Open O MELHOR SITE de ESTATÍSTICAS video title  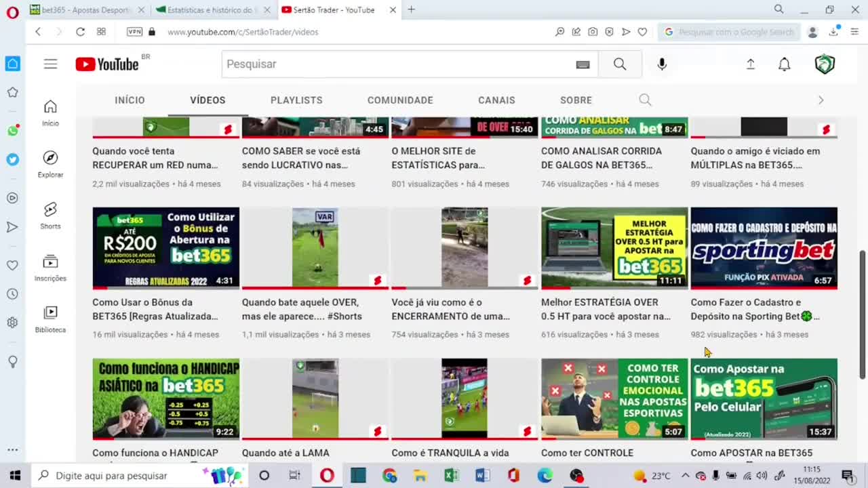tap(438, 158)
